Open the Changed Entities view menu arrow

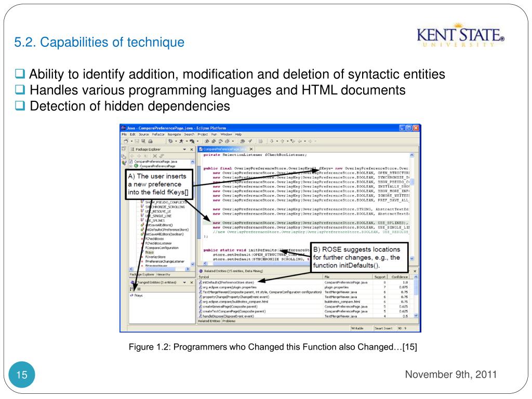(184, 282)
